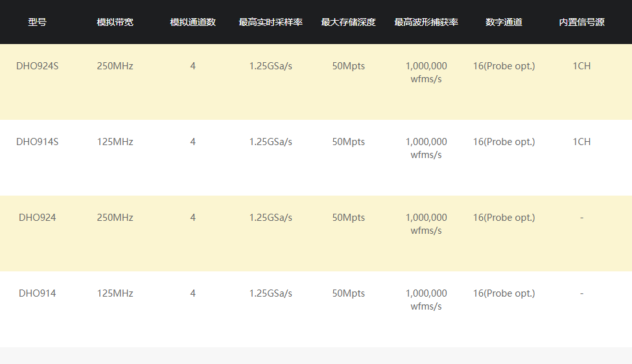Open the DHO914S model entry
Image resolution: width=632 pixels, height=364 pixels.
[x=37, y=142]
